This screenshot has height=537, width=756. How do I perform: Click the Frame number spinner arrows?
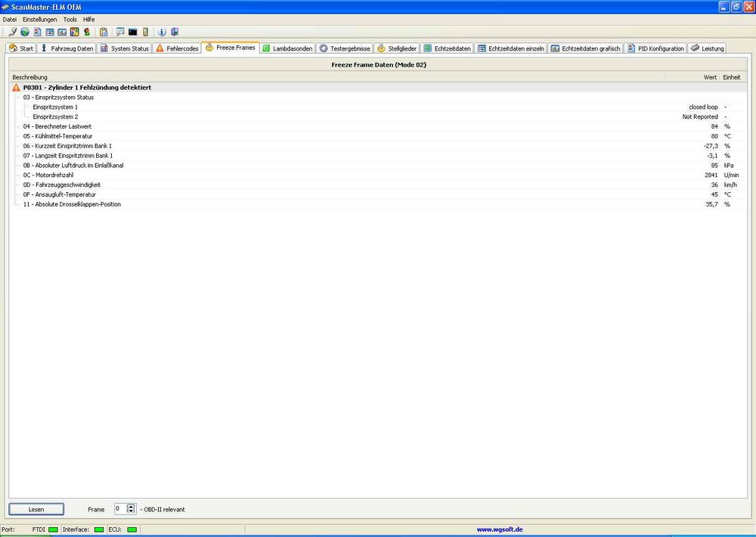[131, 509]
